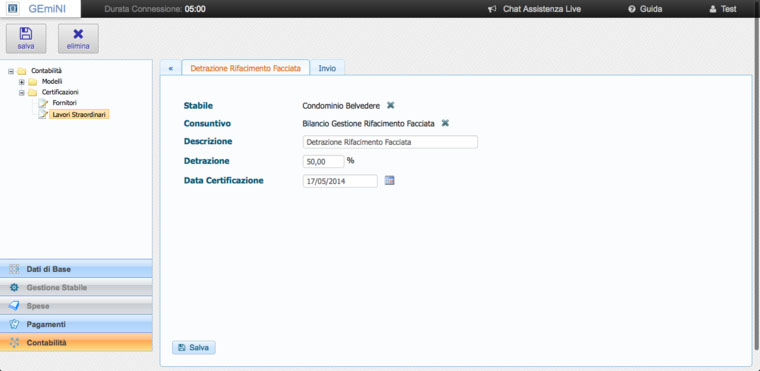Click the Descrizione text field
This screenshot has width=760, height=371.
[390, 142]
